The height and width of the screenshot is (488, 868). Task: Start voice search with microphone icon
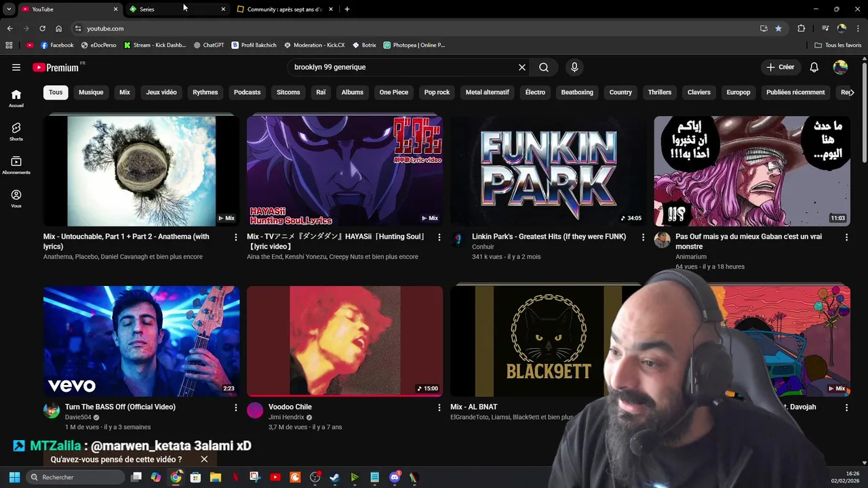pyautogui.click(x=574, y=67)
